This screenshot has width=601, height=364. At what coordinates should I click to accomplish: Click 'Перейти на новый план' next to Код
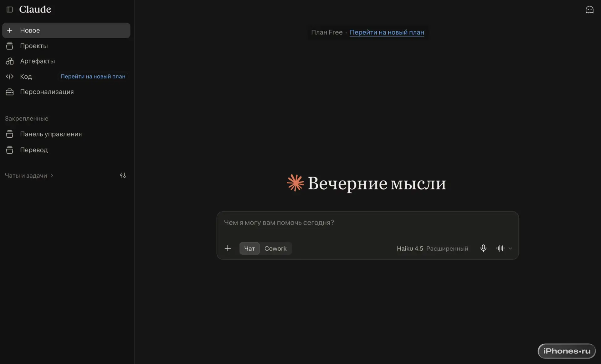[x=93, y=76]
